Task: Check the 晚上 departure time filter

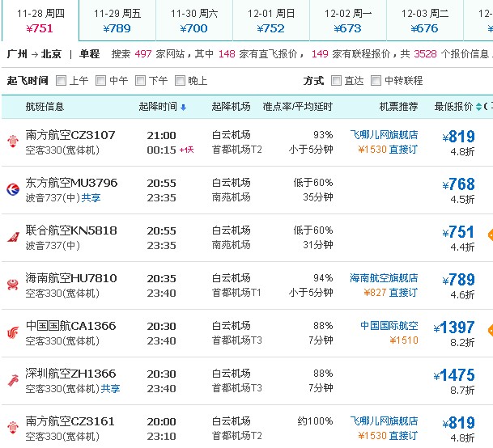Action: [180, 81]
